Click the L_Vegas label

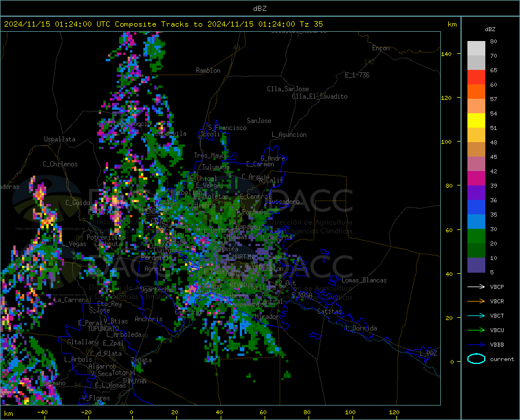coord(75,244)
